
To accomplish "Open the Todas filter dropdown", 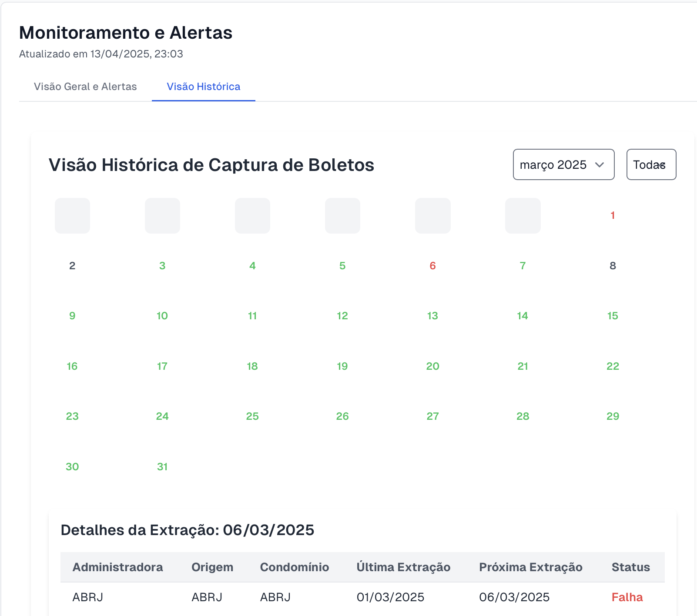I will coord(651,164).
